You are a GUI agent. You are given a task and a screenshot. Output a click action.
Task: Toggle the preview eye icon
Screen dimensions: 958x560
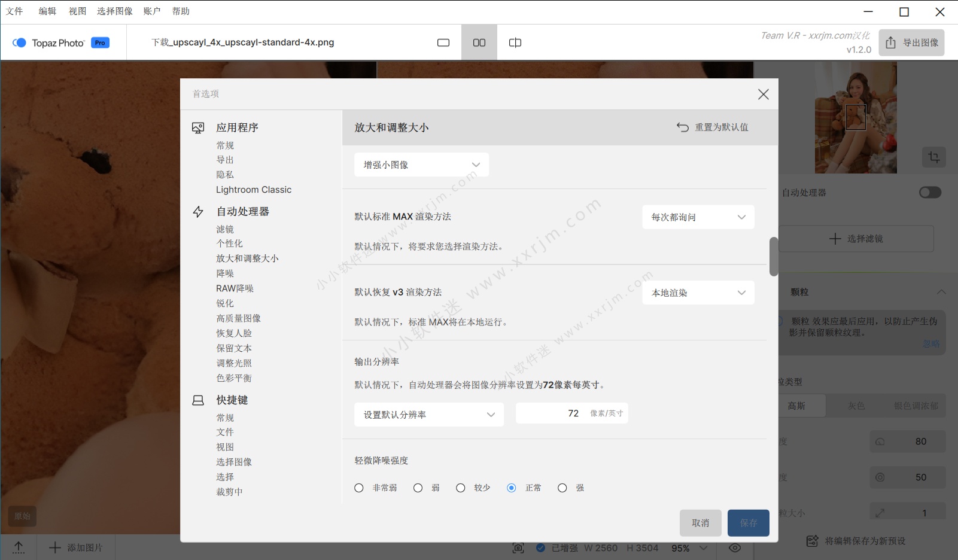735,548
